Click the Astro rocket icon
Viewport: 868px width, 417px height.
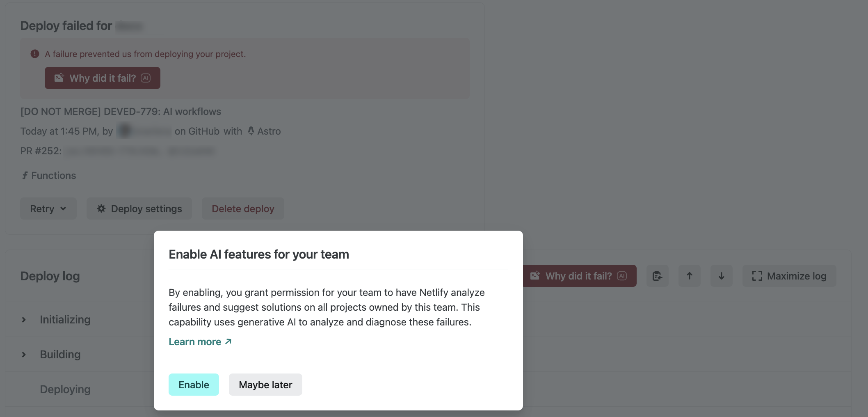[x=251, y=131]
